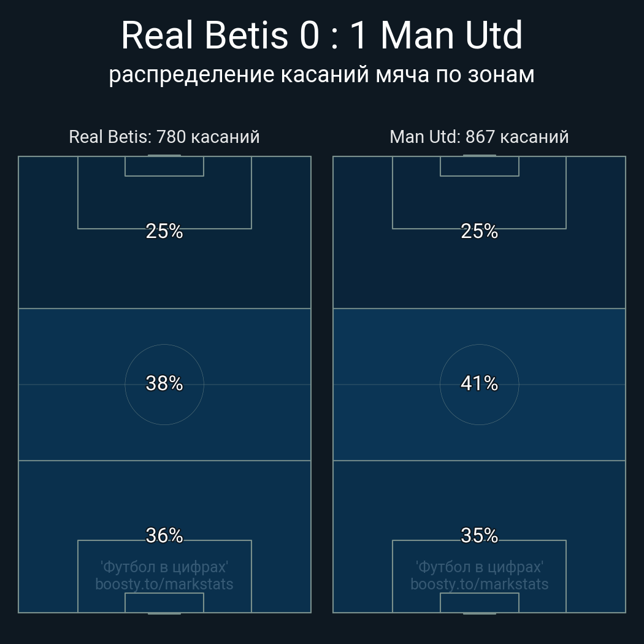Click the Real Betis 0 : 1 Man Utd title
The image size is (644, 644).
pyautogui.click(x=321, y=36)
